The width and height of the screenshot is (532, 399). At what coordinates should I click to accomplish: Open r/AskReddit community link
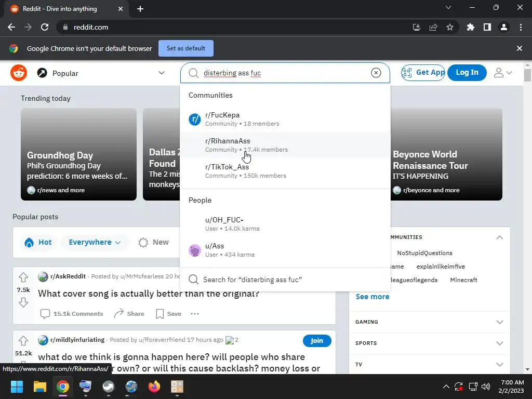[68, 276]
